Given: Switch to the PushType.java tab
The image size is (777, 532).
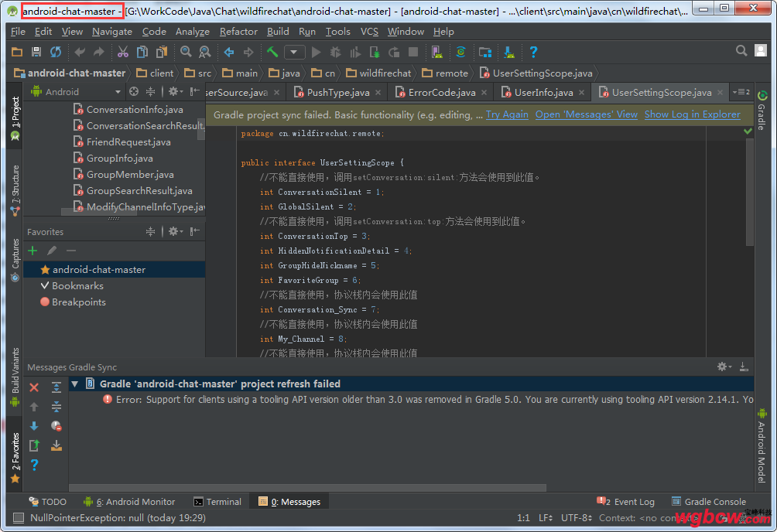Looking at the screenshot, I should coord(338,92).
